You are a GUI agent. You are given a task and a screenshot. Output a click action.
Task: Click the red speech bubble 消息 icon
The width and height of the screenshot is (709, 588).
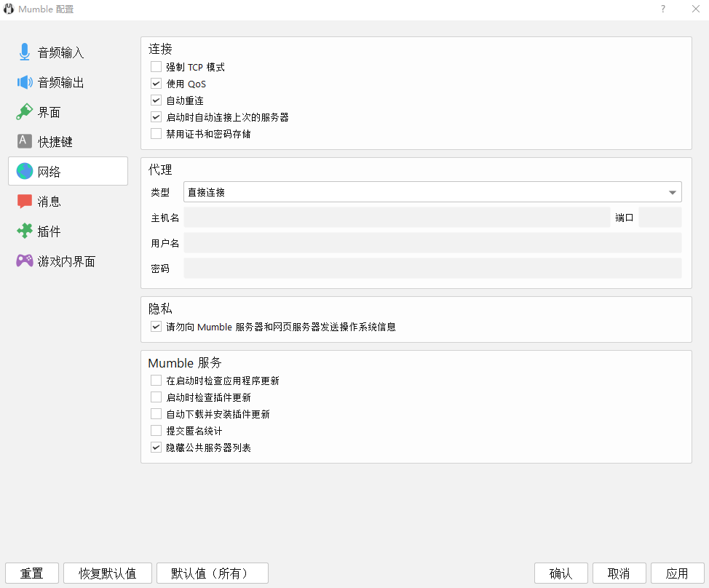click(x=25, y=202)
